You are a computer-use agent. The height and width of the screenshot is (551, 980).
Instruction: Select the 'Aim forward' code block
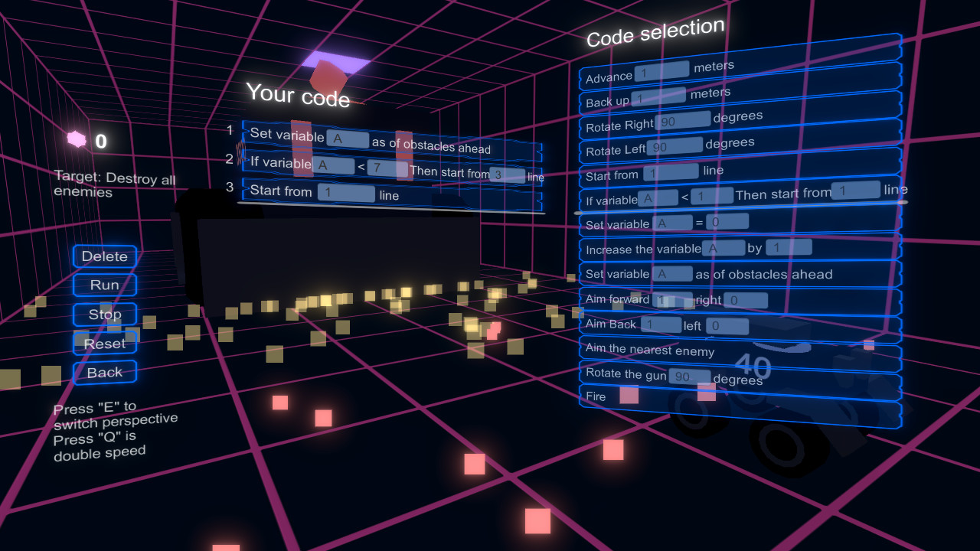[x=739, y=299]
